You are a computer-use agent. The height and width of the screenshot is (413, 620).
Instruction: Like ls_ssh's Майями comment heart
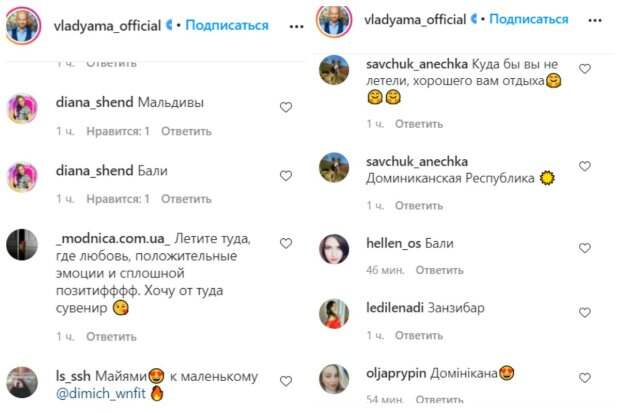point(286,381)
